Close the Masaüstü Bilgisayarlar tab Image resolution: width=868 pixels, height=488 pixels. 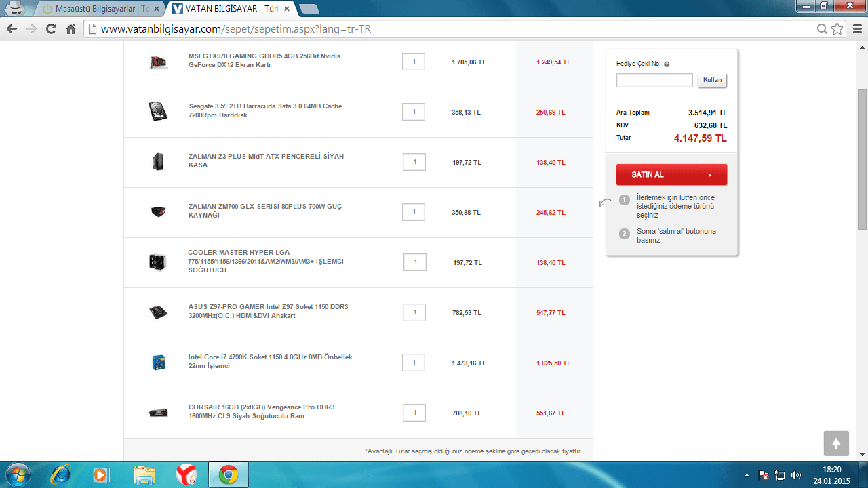(156, 9)
